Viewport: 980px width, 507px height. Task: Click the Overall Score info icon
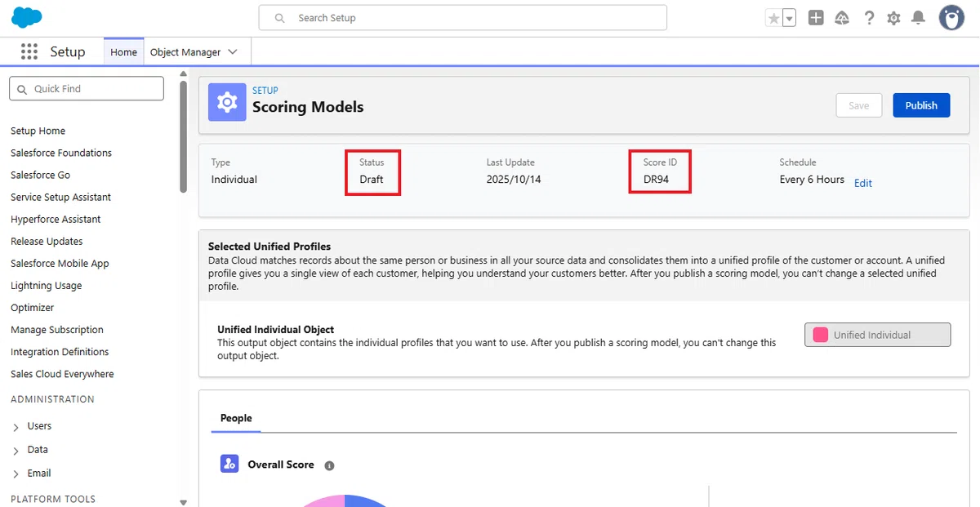(x=329, y=465)
